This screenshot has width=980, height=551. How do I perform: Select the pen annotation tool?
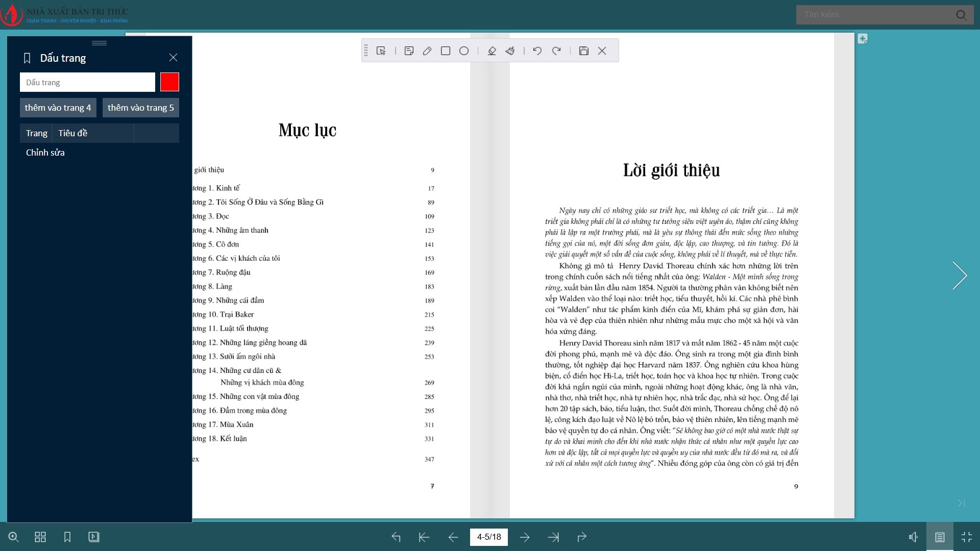[427, 51]
